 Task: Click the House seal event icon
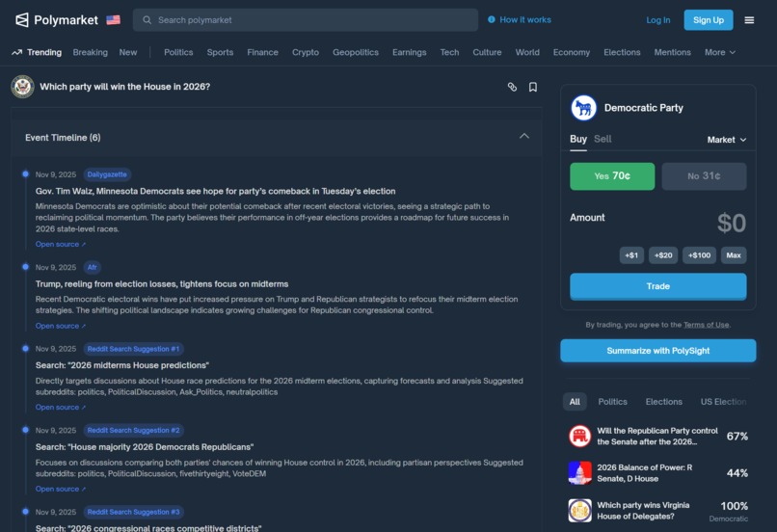pos(22,87)
